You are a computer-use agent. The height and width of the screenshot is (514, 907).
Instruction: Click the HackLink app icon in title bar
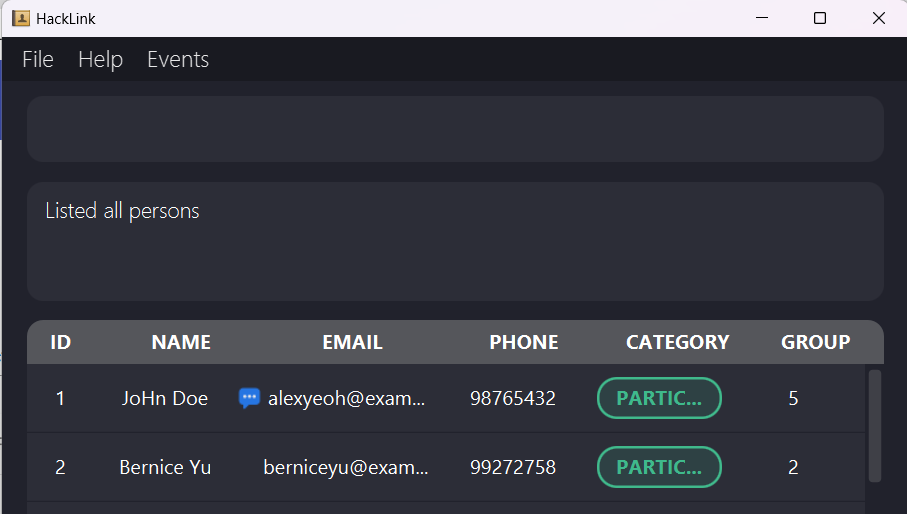21,19
